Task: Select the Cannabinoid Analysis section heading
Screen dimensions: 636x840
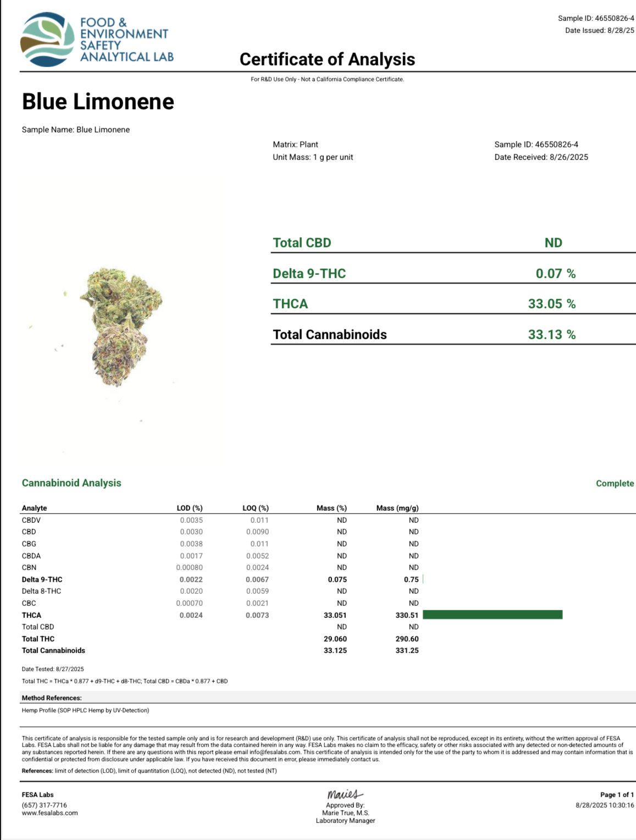Action: [x=71, y=483]
